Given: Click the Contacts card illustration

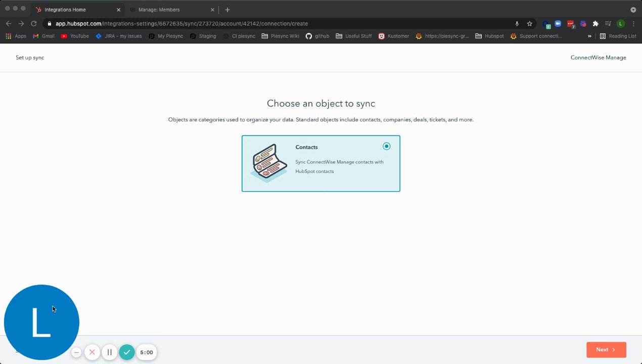Looking at the screenshot, I should pos(269,163).
